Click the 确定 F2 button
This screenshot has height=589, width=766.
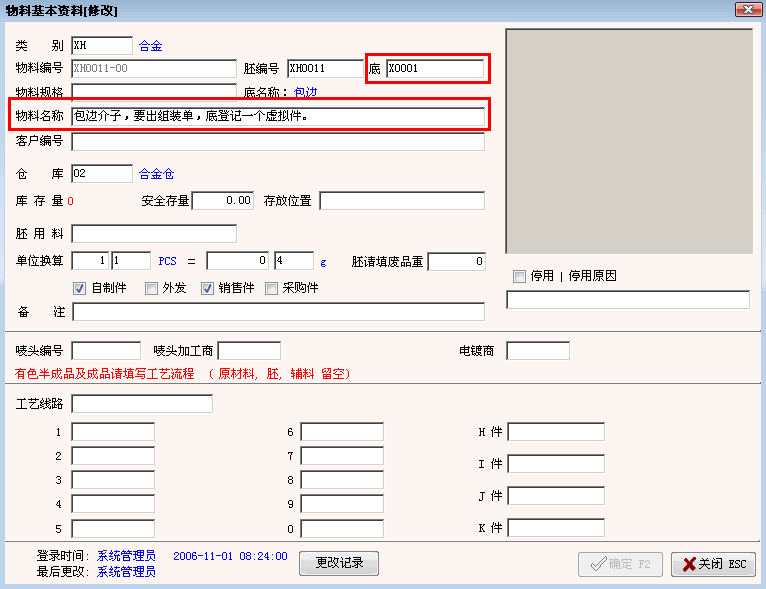click(620, 564)
